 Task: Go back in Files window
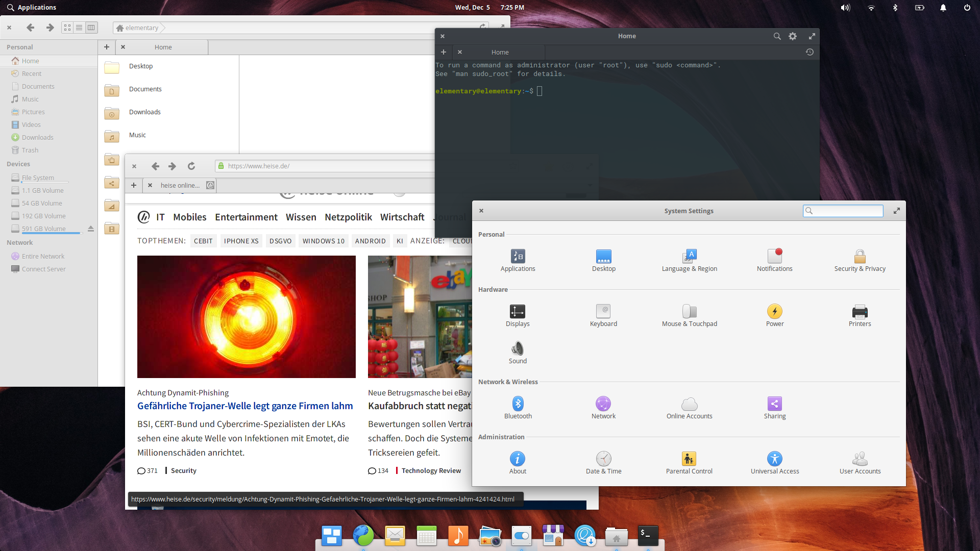point(30,28)
